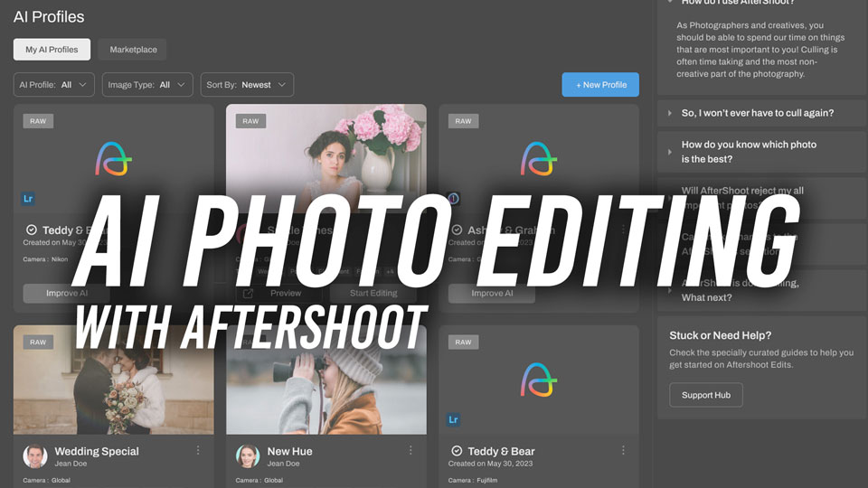Click the AI Profiles page heading
Viewport: 868px width, 488px height.
49,16
